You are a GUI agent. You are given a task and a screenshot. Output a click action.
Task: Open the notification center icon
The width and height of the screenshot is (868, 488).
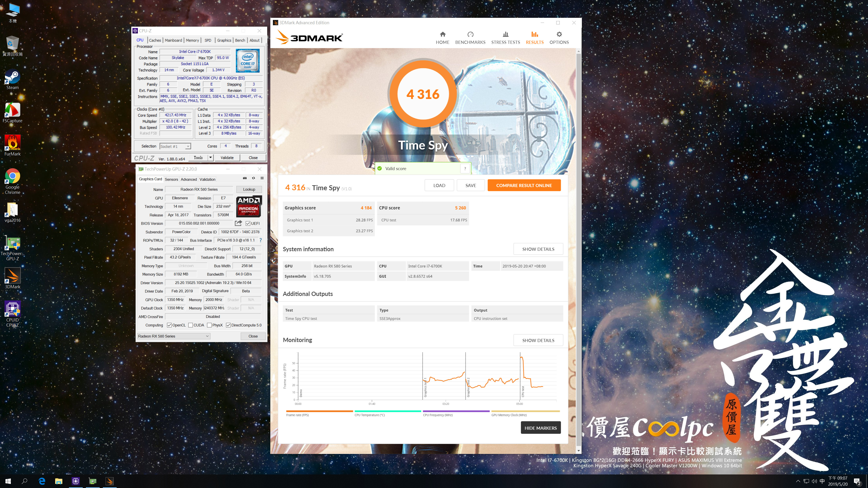pyautogui.click(x=858, y=481)
